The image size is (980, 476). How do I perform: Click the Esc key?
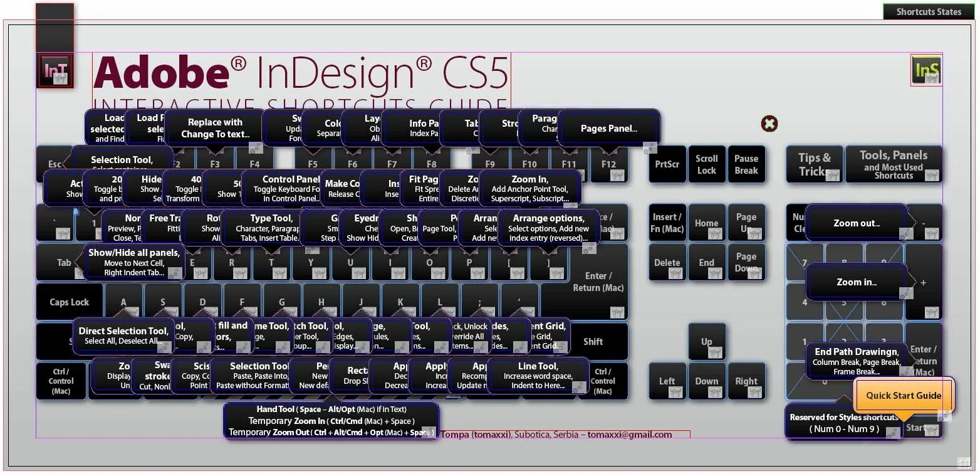pyautogui.click(x=55, y=164)
